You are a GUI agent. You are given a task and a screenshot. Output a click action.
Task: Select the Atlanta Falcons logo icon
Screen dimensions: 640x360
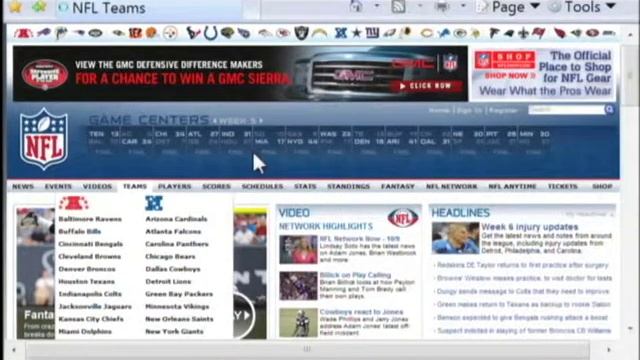click(x=494, y=33)
